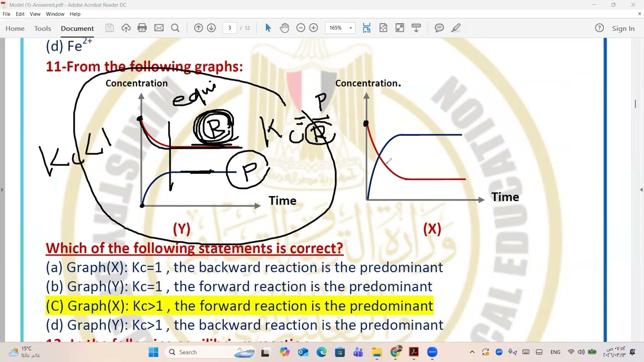
Task: Switch to the Home tab
Action: coord(15,29)
